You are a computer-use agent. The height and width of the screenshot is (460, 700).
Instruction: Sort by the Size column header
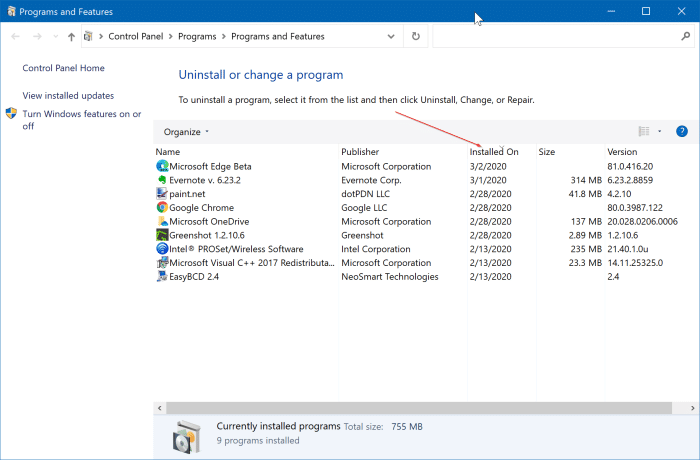pos(547,152)
